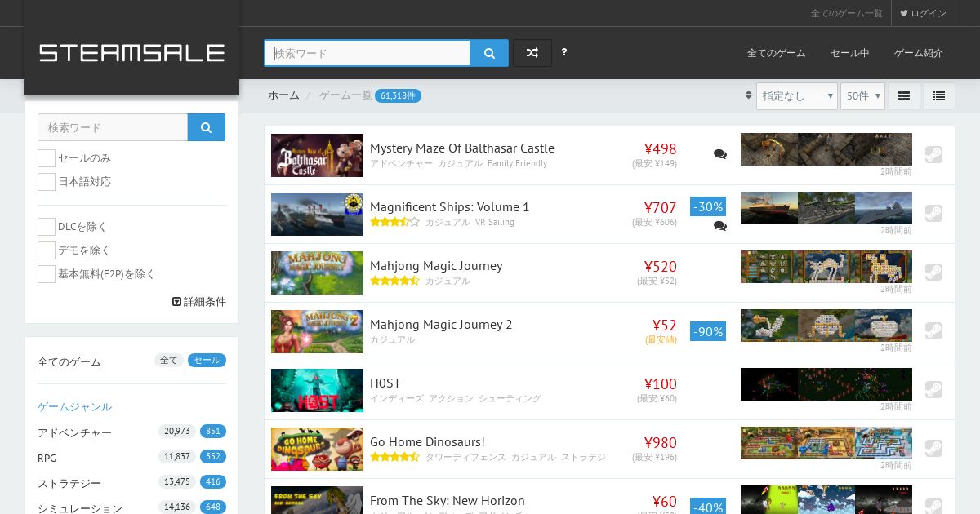This screenshot has height=514, width=980.
Task: Click Steam icon for Mystery Maze Of Balthasar Castle
Action: pyautogui.click(x=933, y=155)
